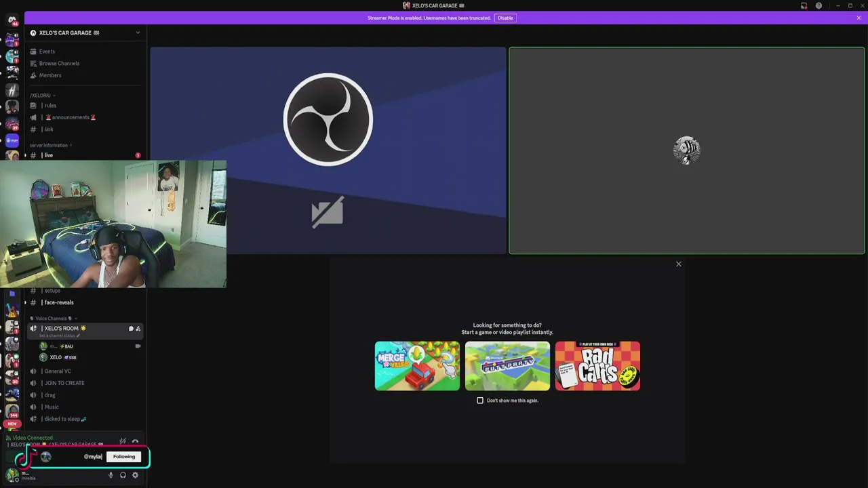This screenshot has width=868, height=488.
Task: Open the folder icon in server list
Action: [12, 294]
